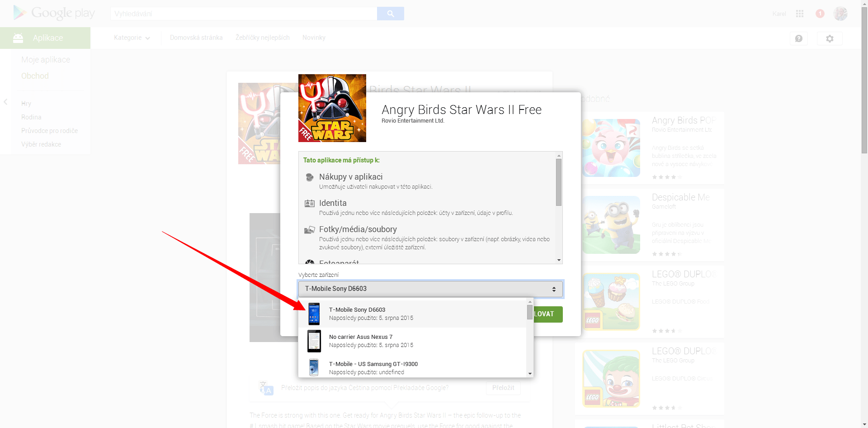Viewport: 868px width, 428px height.
Task: Open the LEGO DUPLO Circus clown thumbnail
Action: point(611,379)
